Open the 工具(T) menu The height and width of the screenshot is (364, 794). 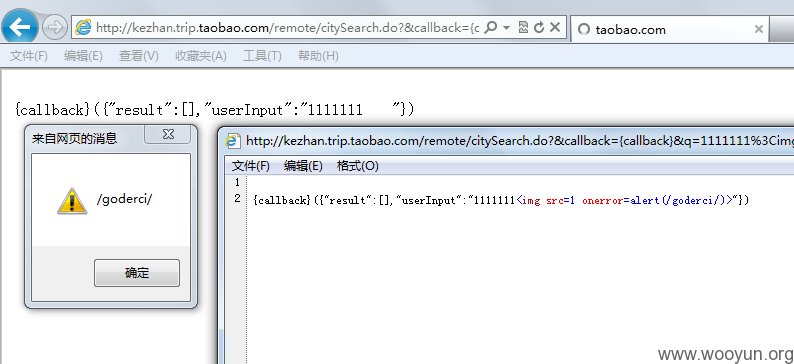point(262,56)
